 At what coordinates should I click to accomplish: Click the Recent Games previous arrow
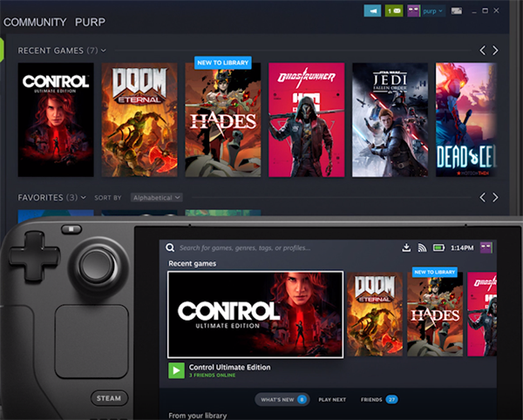pos(482,51)
